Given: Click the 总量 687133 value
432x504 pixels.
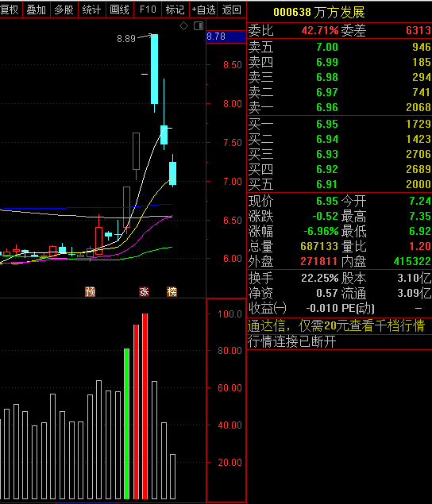Looking at the screenshot, I should pyautogui.click(x=319, y=246).
